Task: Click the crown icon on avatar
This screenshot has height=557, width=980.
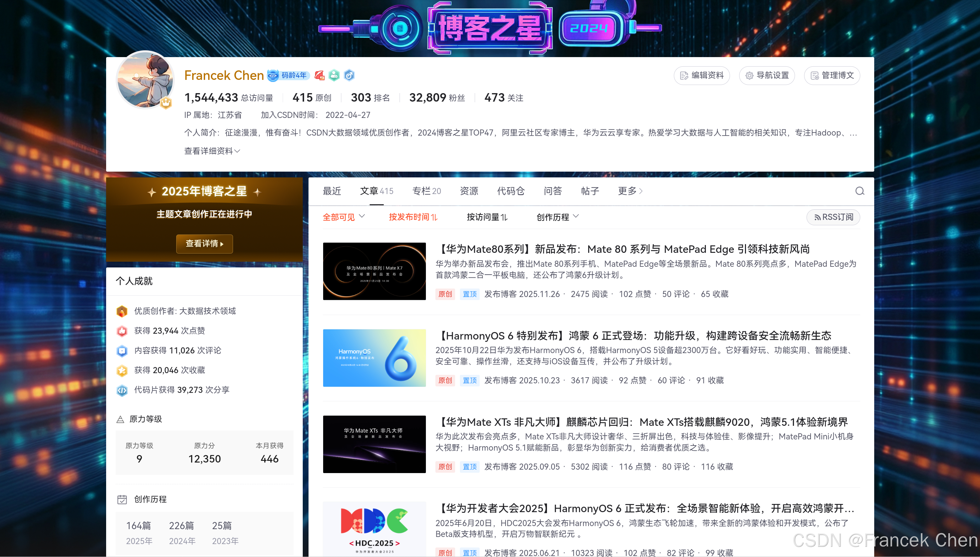Action: pos(166,103)
